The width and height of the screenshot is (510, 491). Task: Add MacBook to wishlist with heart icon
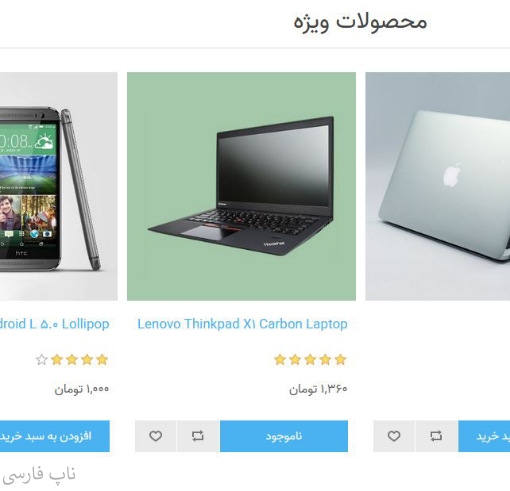[394, 436]
